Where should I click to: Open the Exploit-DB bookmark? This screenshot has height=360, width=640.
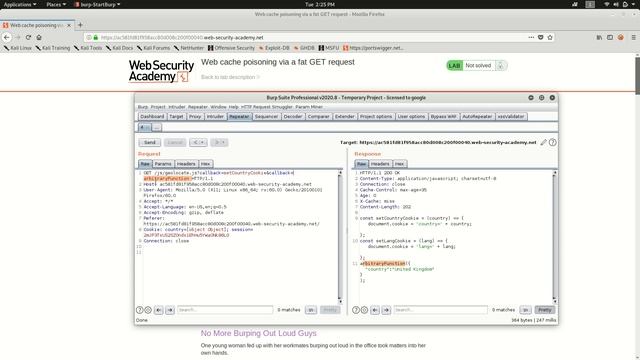pyautogui.click(x=274, y=48)
